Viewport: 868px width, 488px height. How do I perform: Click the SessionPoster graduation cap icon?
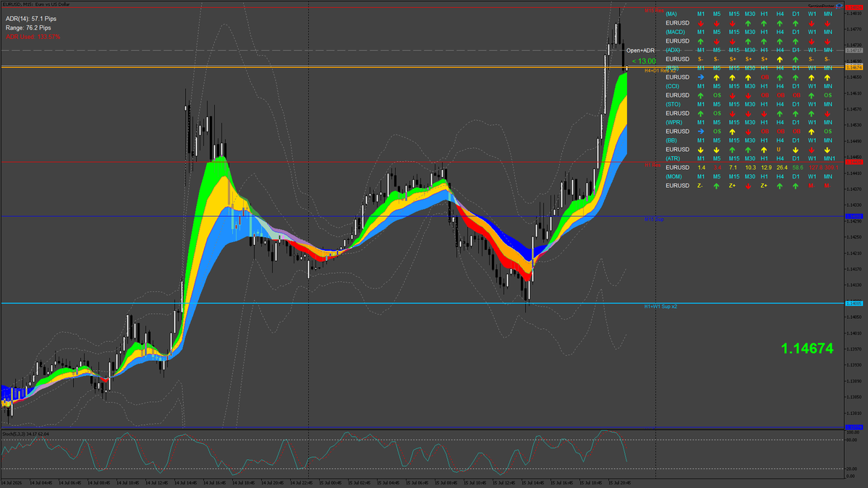click(x=840, y=6)
